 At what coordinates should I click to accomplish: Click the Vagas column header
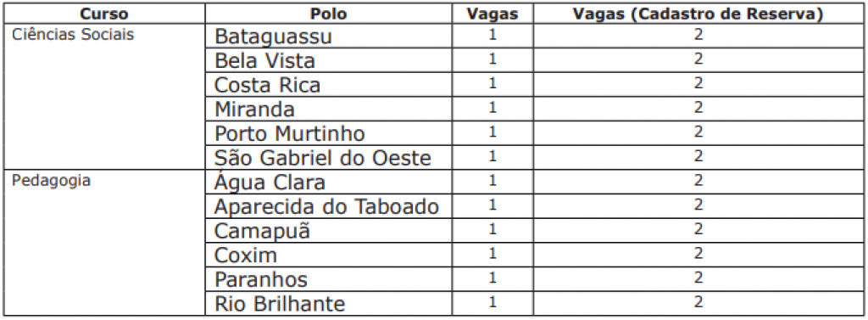(492, 14)
